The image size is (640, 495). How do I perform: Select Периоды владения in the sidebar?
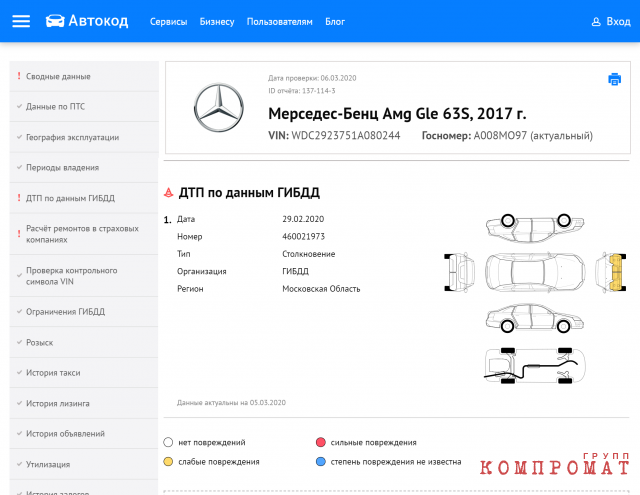84,168
